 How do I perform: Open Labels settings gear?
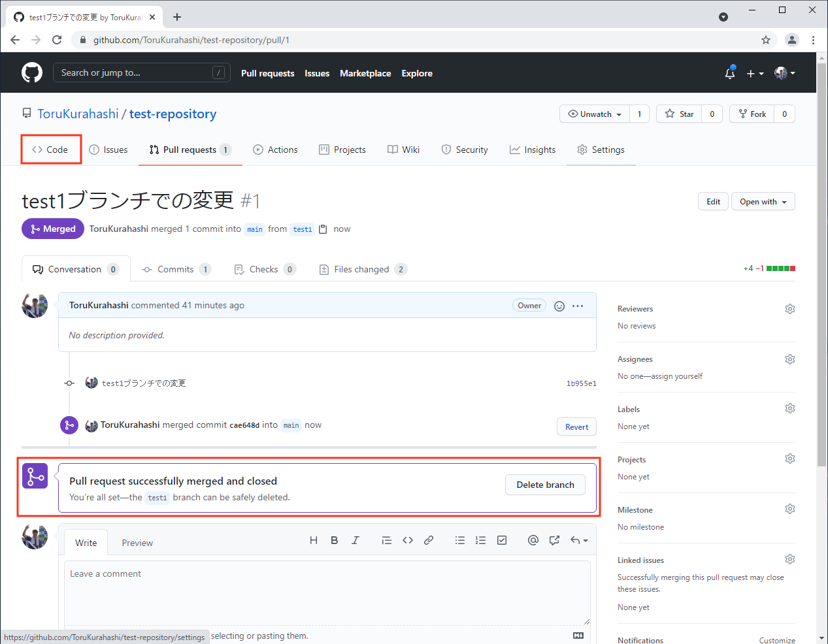[x=790, y=408]
